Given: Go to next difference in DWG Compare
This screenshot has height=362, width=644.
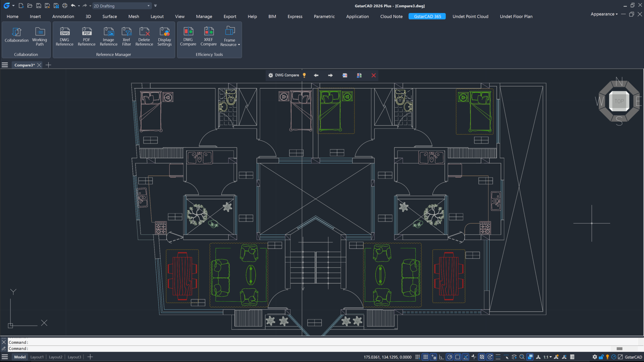Looking at the screenshot, I should tap(330, 75).
